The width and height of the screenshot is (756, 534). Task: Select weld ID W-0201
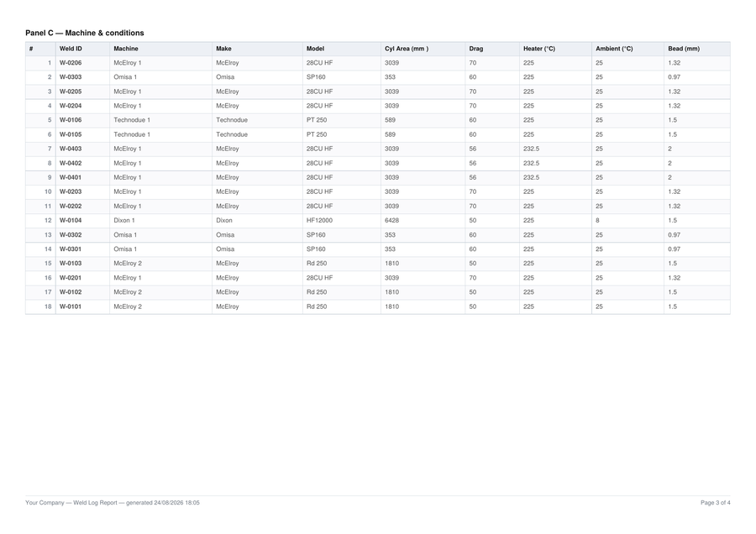coord(71,278)
